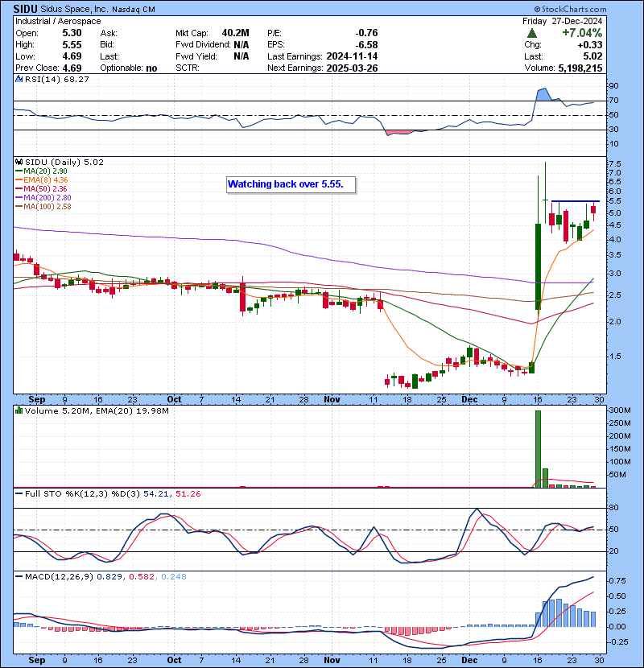Image resolution: width=644 pixels, height=668 pixels.
Task: Click the RSI(14) 68.27 indicator label
Action: coord(57,79)
